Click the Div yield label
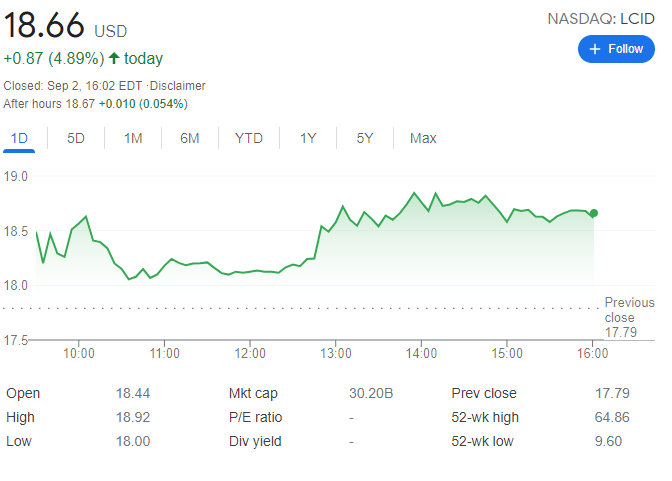The width and height of the screenshot is (672, 481). click(255, 441)
